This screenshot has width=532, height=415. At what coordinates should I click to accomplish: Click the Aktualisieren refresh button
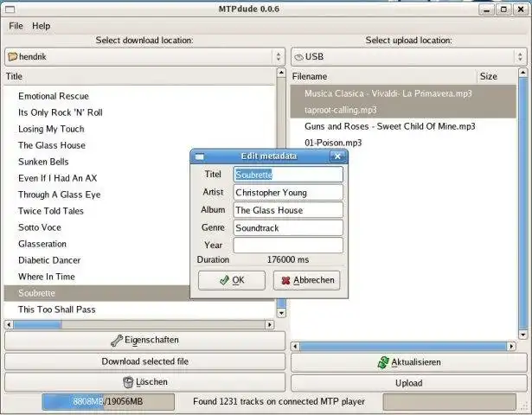pyautogui.click(x=409, y=362)
